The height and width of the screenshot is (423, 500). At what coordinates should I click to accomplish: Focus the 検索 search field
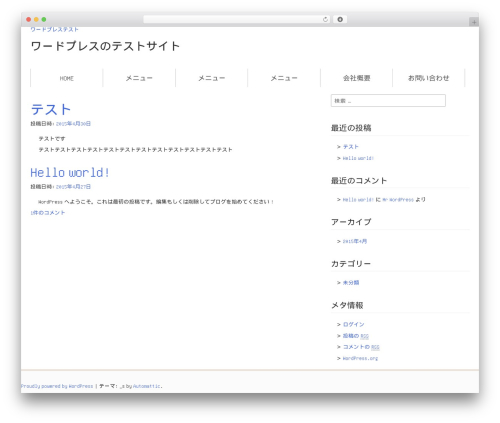coord(388,101)
